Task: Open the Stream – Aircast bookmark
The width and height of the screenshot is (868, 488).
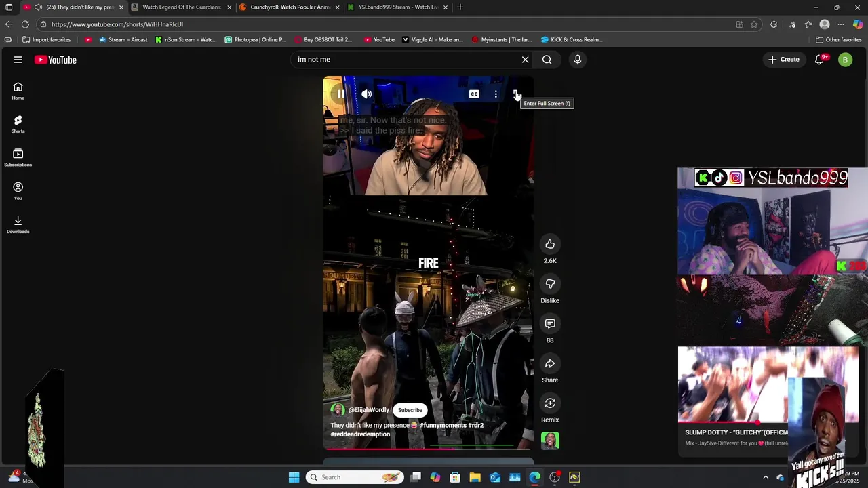Action: (x=123, y=39)
